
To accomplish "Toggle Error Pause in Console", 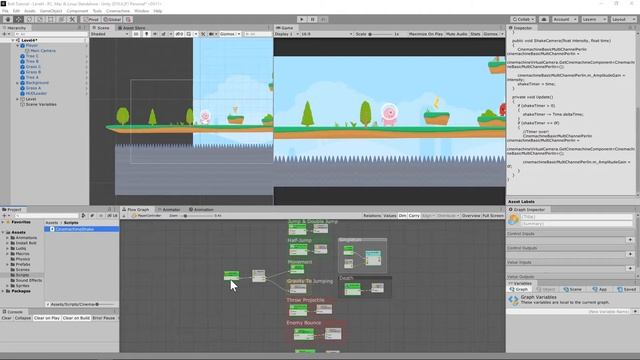I will coord(104,318).
